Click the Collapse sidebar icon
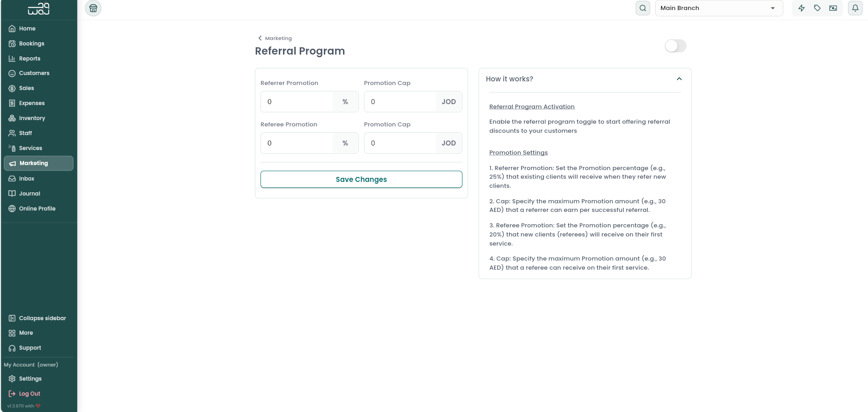868x412 pixels. click(12, 318)
